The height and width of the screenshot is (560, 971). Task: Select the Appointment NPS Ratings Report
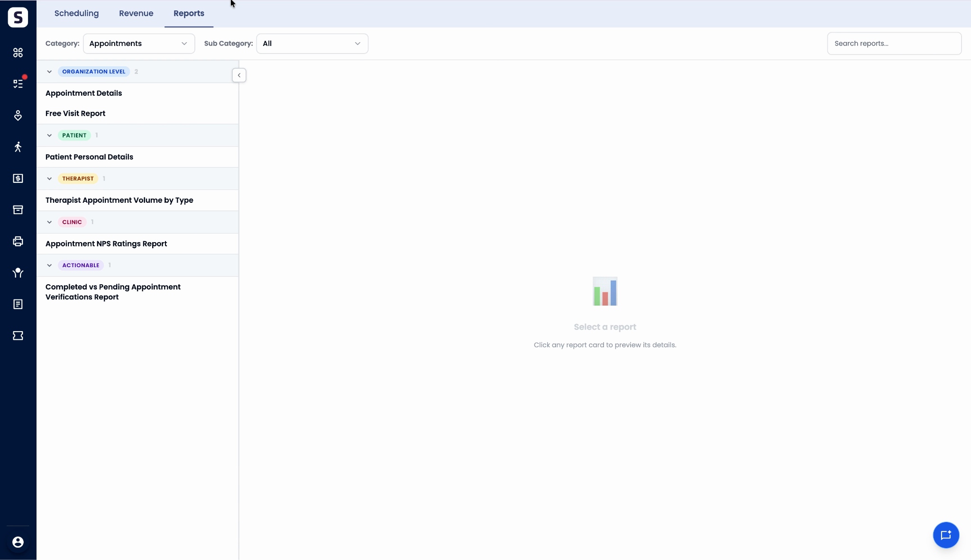point(137,244)
